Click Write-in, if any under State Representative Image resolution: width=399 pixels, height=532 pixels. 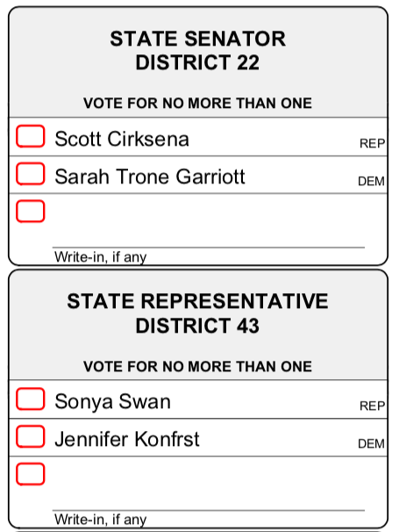click(100, 520)
